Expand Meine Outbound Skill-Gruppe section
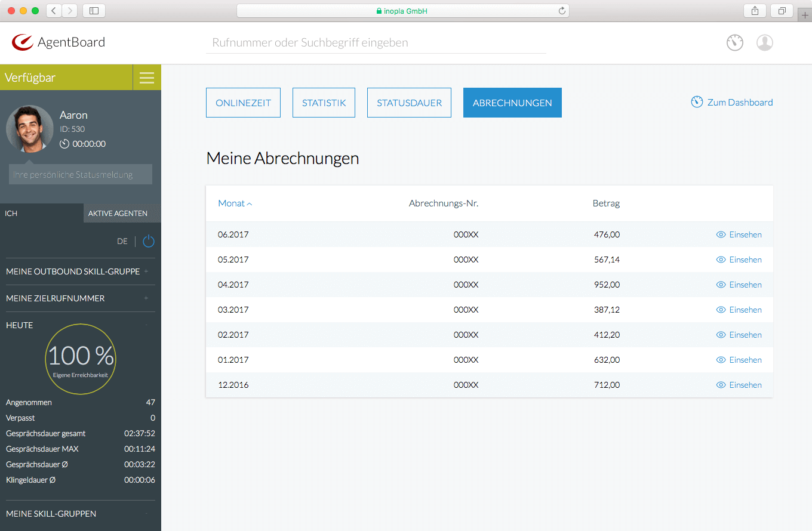812x531 pixels. [x=146, y=271]
